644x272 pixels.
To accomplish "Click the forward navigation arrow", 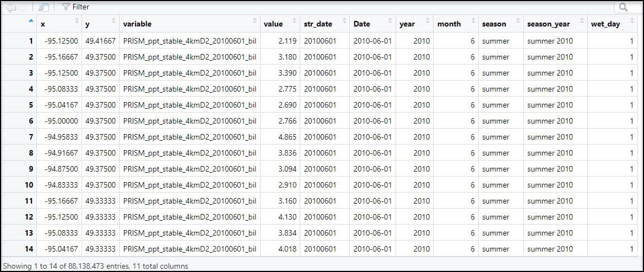I will pos(22,7).
